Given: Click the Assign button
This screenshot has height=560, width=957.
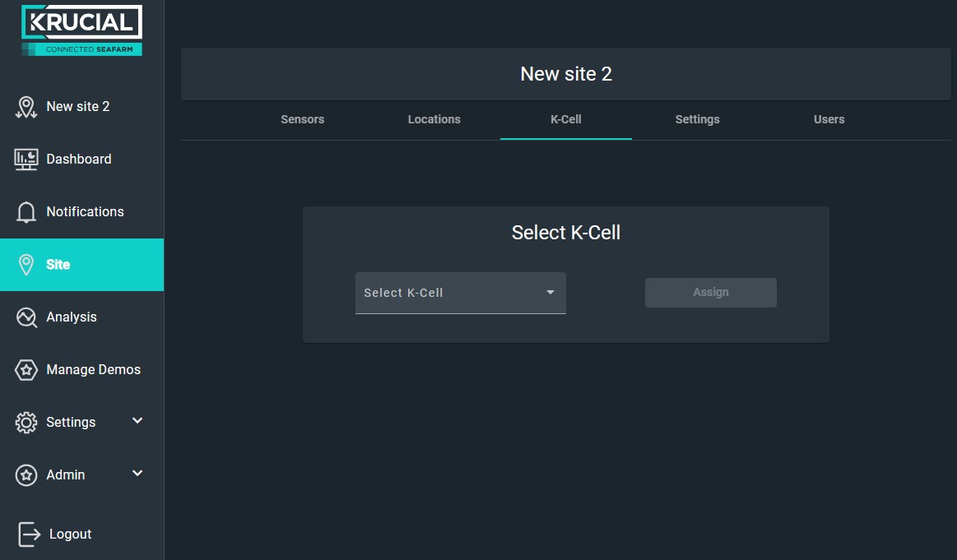Looking at the screenshot, I should 711,293.
